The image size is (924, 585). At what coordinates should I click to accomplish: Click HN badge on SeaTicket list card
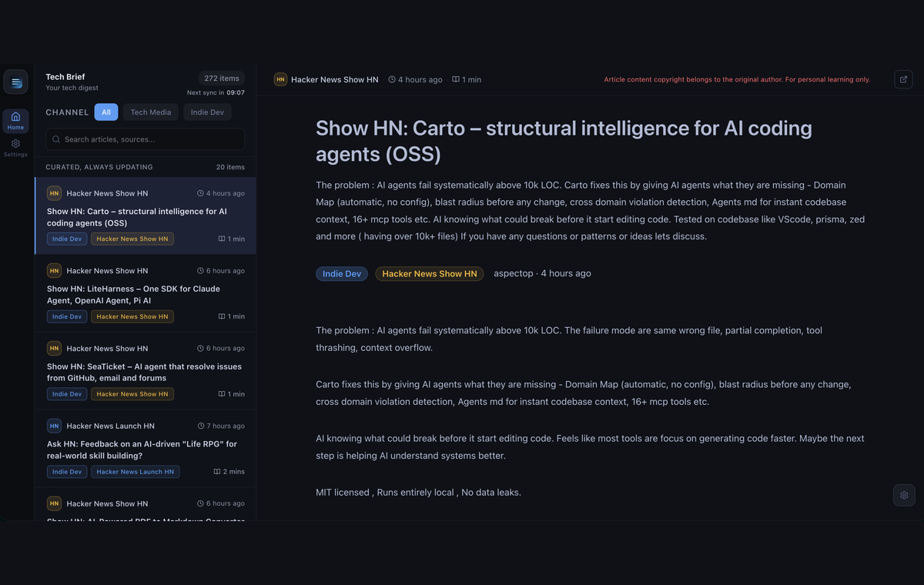tap(54, 349)
